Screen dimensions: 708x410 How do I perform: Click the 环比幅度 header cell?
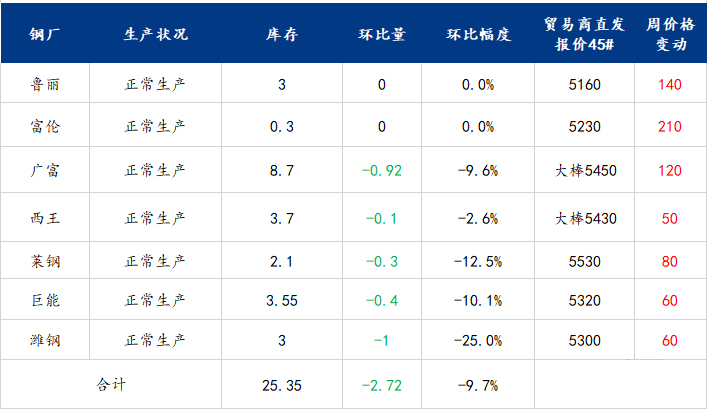pos(478,34)
